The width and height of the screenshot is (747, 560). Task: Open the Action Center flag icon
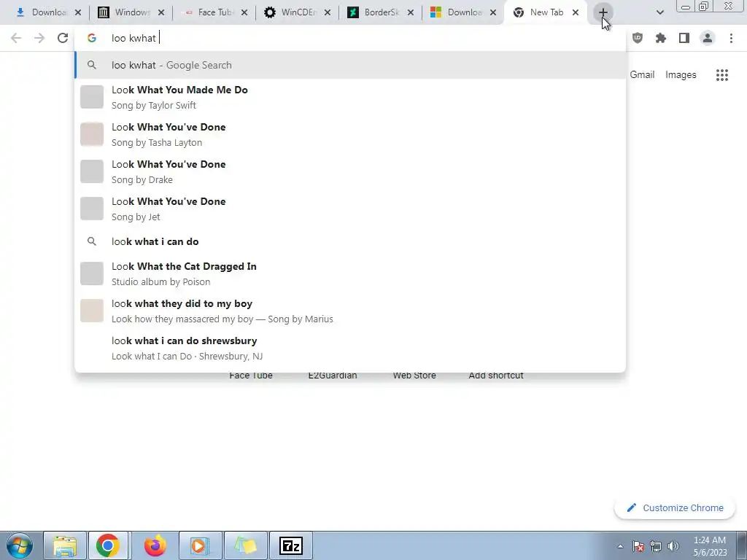[638, 546]
